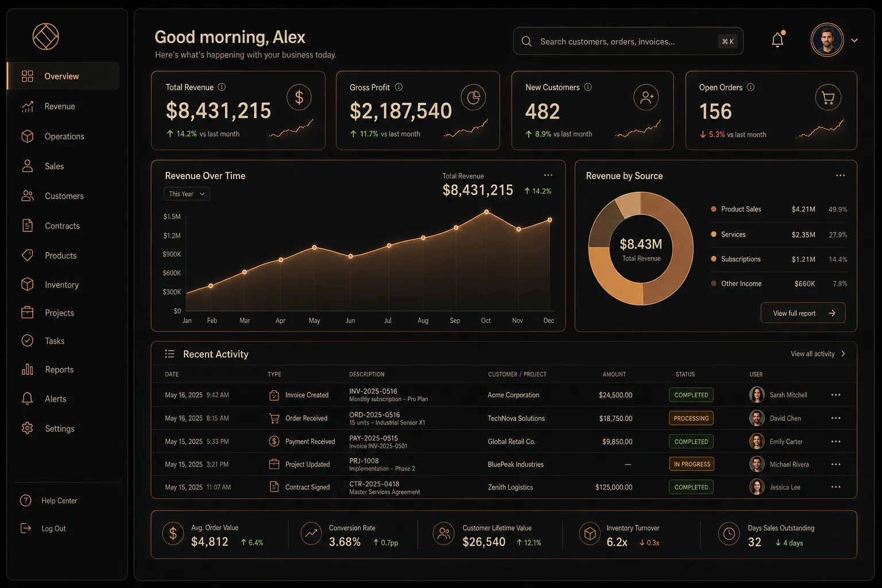The width and height of the screenshot is (882, 588).
Task: Click the Open Orders info icon
Action: pyautogui.click(x=751, y=87)
